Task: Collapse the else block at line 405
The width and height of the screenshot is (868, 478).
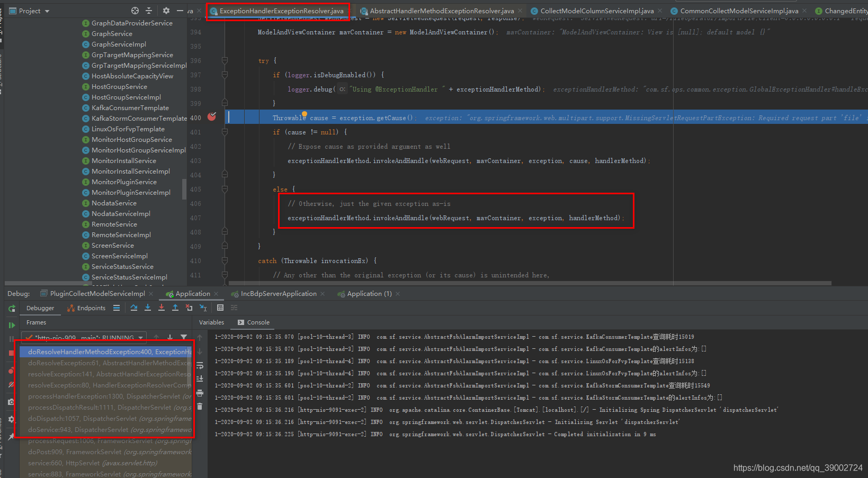Action: click(225, 189)
